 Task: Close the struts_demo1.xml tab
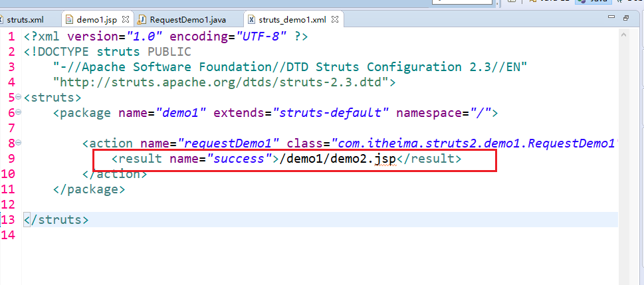coord(335,19)
